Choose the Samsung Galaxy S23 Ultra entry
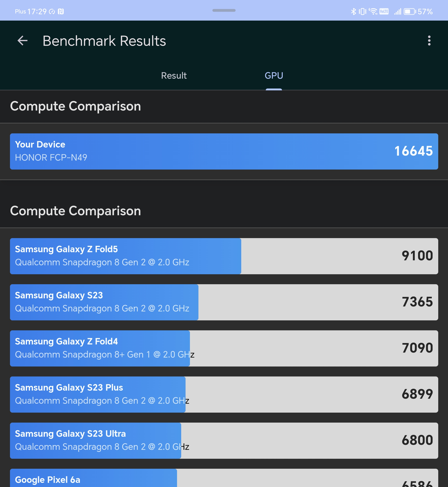The width and height of the screenshot is (448, 487). tap(224, 440)
